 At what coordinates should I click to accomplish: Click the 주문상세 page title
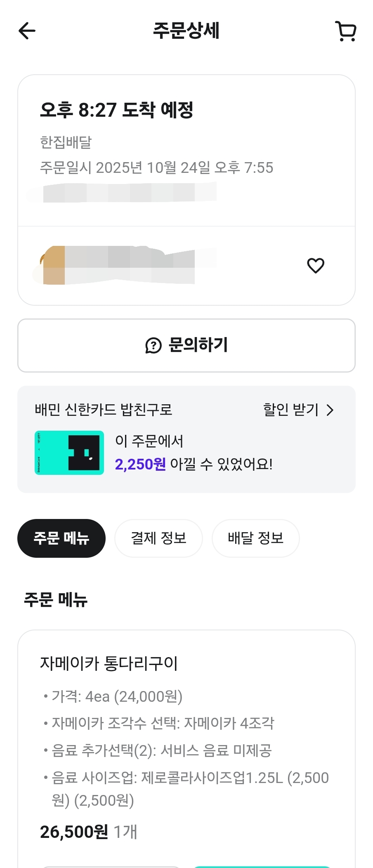pyautogui.click(x=186, y=31)
